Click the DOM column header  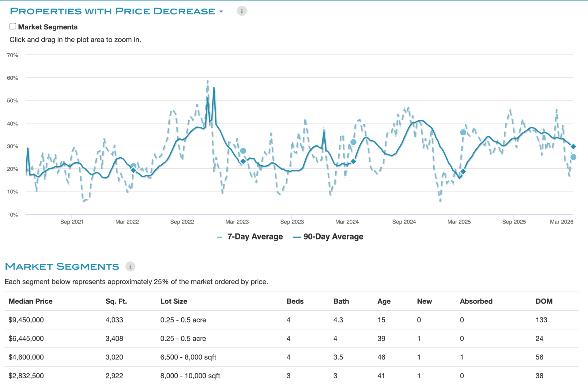pos(544,301)
